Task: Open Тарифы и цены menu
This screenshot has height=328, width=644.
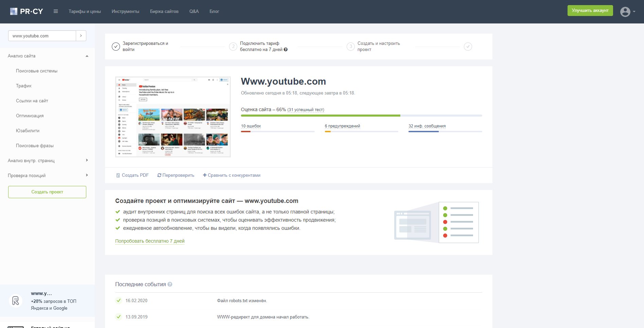Action: [x=85, y=12]
